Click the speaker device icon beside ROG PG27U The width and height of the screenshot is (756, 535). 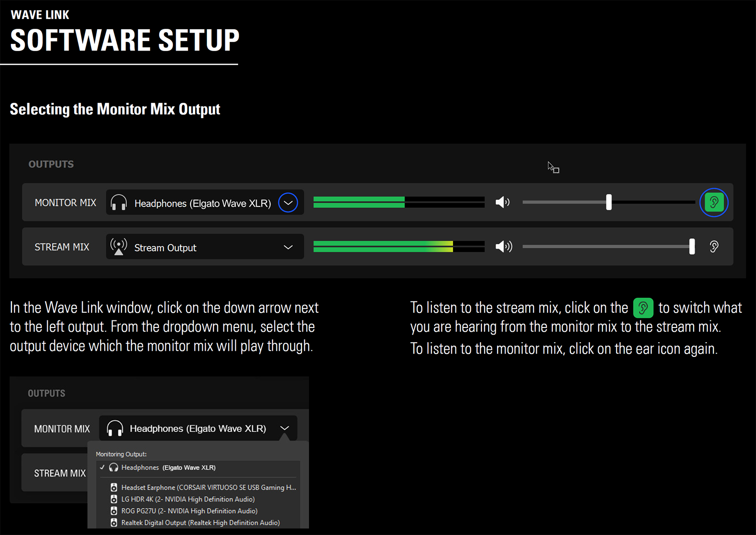(114, 511)
